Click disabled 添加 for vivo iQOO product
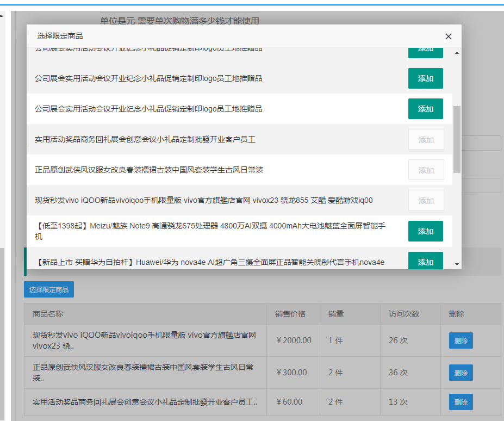Viewport: 504px width, 421px height. click(426, 201)
